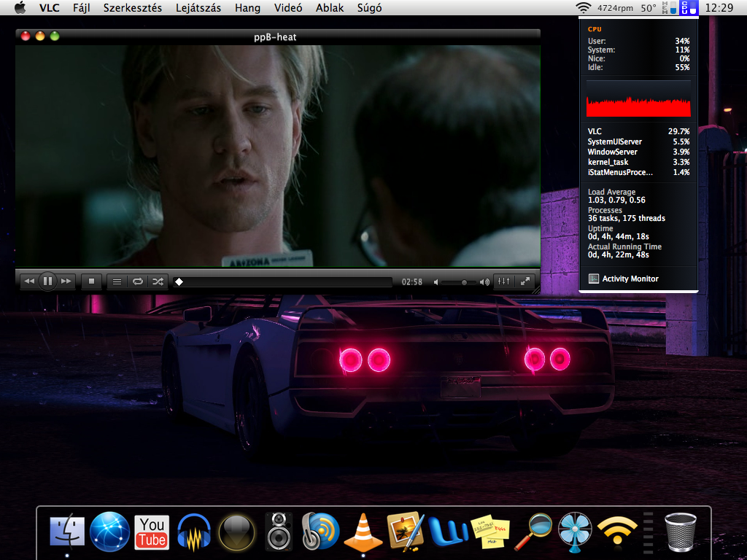Viewport: 747px width, 560px height.
Task: Open the image editor with paintbrush icon
Action: [406, 532]
